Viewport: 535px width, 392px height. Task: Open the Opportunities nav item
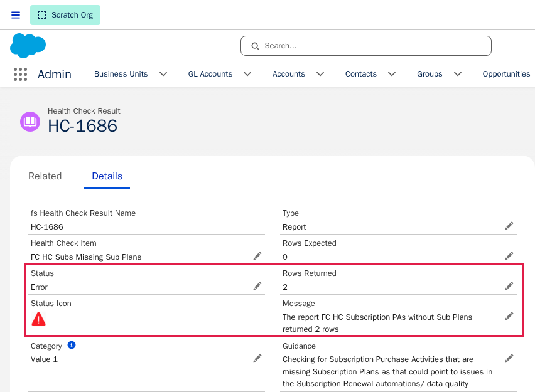(506, 74)
